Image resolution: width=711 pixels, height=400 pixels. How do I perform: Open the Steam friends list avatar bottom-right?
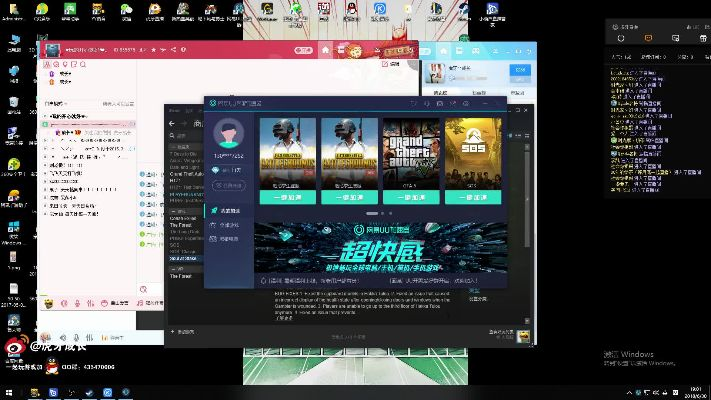(x=523, y=336)
